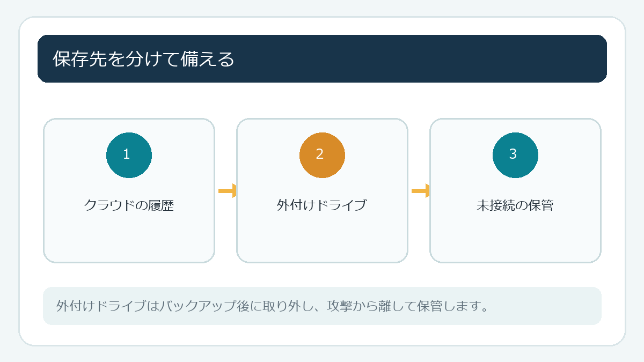This screenshot has height=362, width=644.
Task: Click the teal circle numbered 3
Action: coord(515,155)
